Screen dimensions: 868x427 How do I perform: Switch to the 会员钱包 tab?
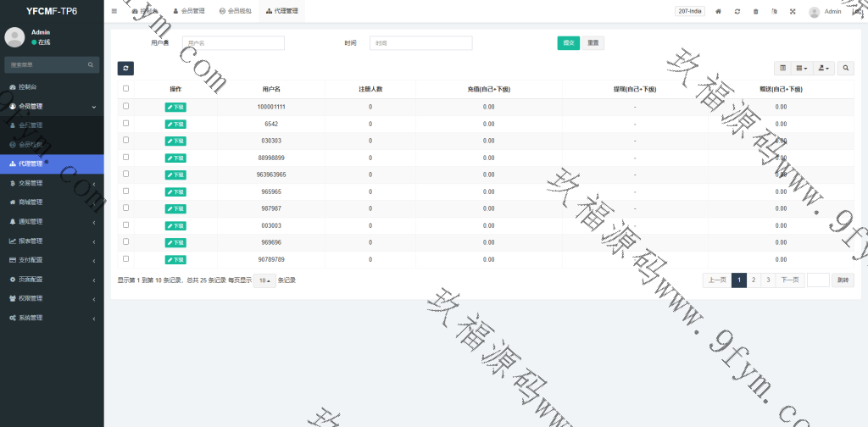click(x=235, y=11)
